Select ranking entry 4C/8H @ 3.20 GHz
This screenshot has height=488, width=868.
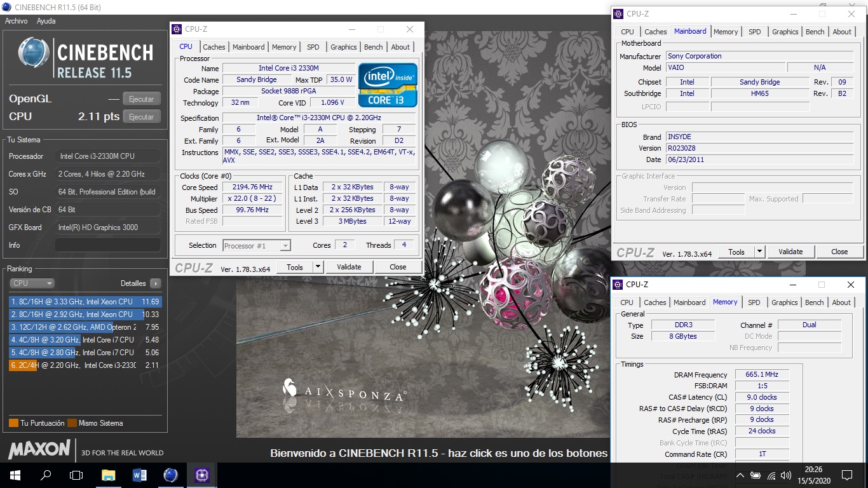point(85,340)
